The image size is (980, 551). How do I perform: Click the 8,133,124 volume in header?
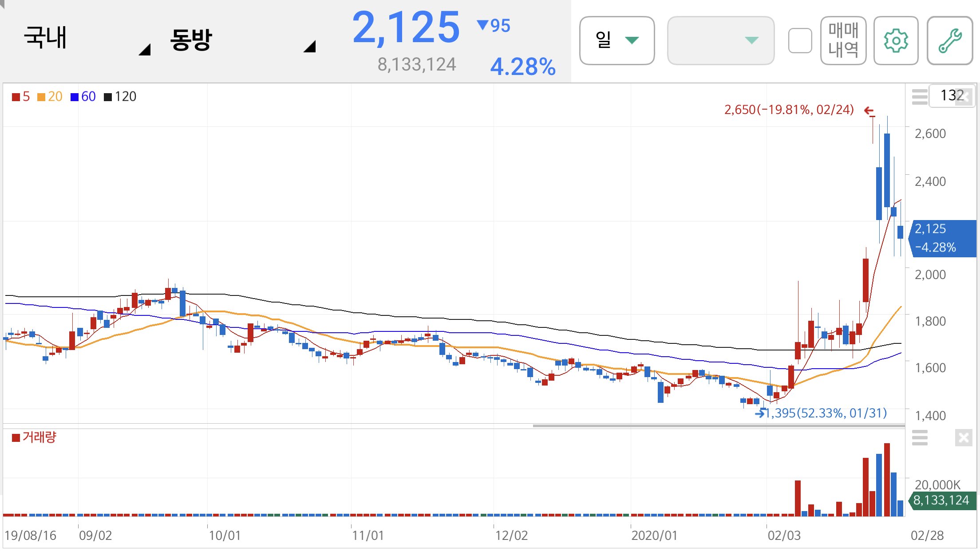[x=417, y=65]
